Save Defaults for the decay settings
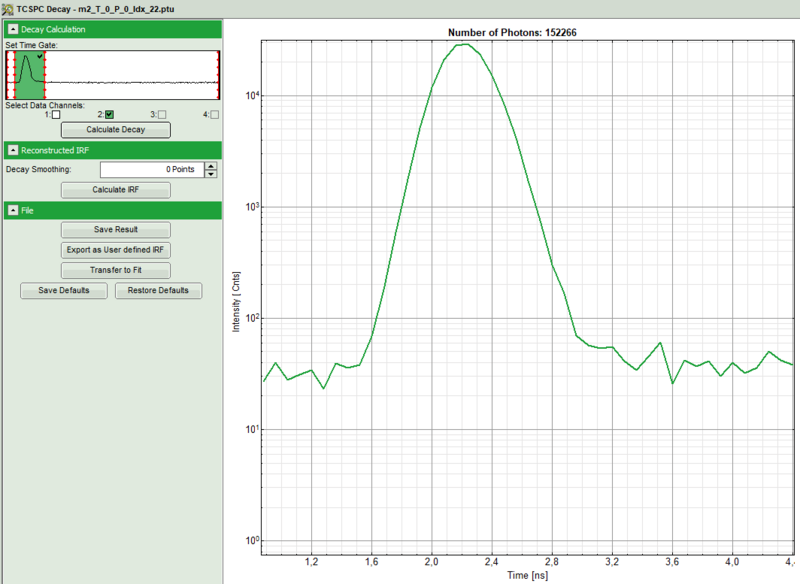Image resolution: width=800 pixels, height=584 pixels. [x=64, y=291]
